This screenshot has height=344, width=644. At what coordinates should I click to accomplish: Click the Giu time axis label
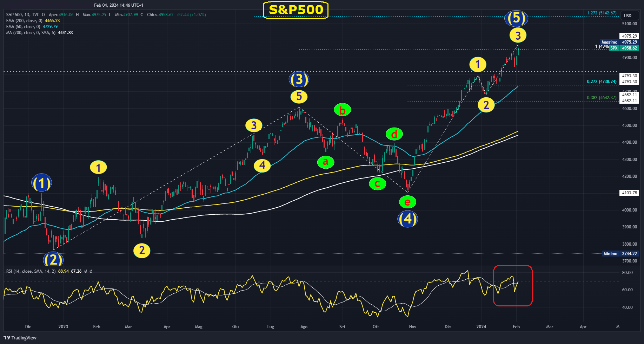235,327
